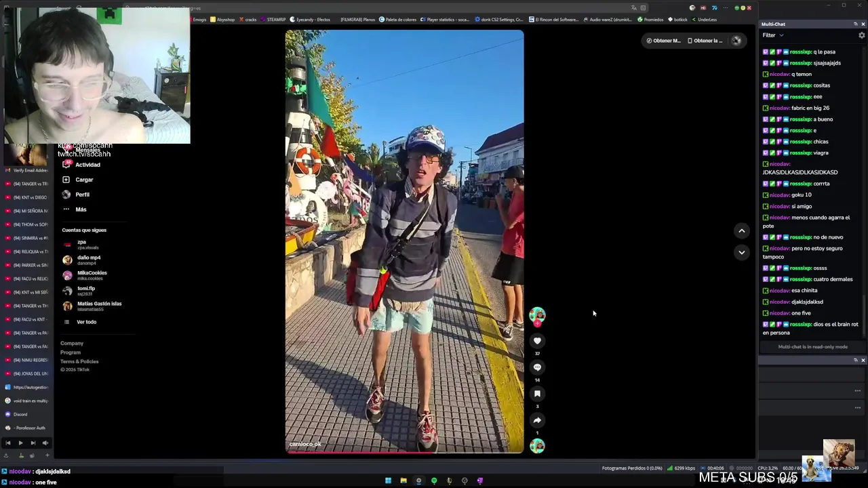Open Windows Start button on taskbar
Viewport: 868px width, 488px height.
point(388,481)
